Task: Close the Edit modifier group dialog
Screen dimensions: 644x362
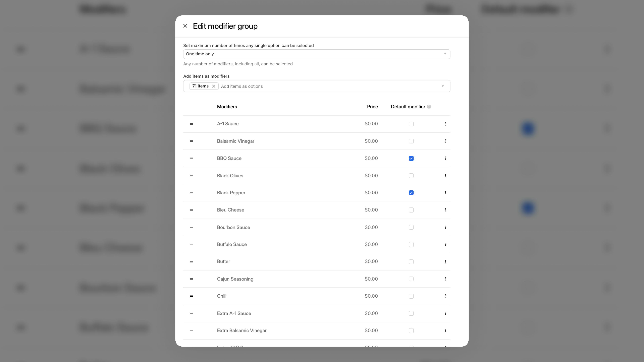Action: coord(185,26)
